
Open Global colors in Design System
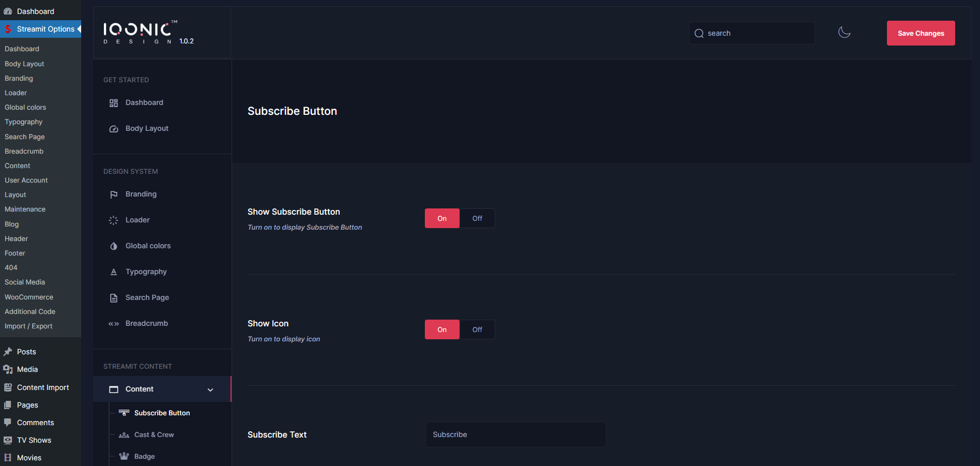(x=148, y=246)
